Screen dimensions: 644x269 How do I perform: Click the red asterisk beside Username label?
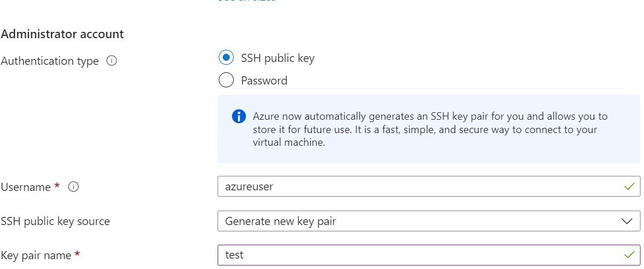tap(57, 186)
